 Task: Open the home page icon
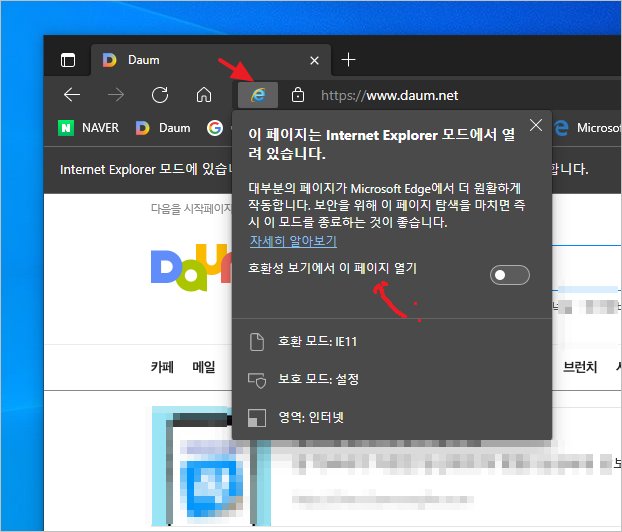203,95
